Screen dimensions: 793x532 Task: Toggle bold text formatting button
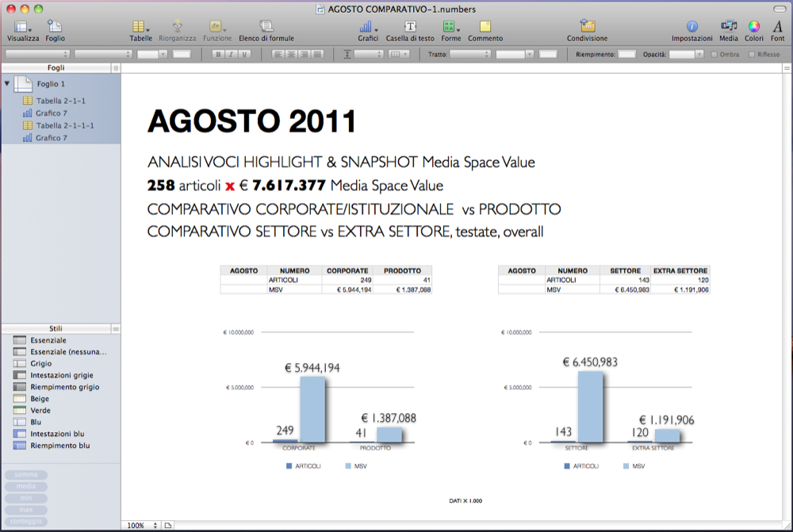tap(218, 54)
